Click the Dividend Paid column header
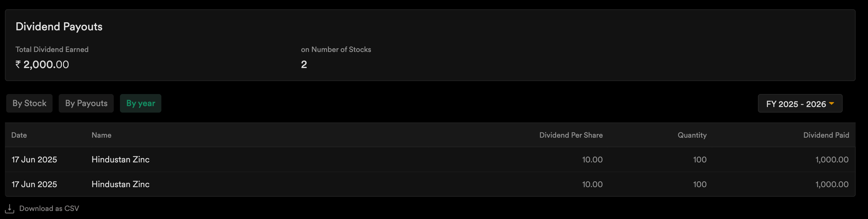868x219 pixels. pyautogui.click(x=826, y=135)
